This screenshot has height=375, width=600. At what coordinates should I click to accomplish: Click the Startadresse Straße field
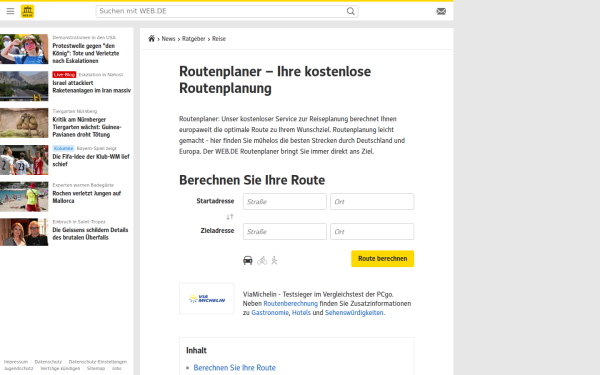click(x=285, y=202)
